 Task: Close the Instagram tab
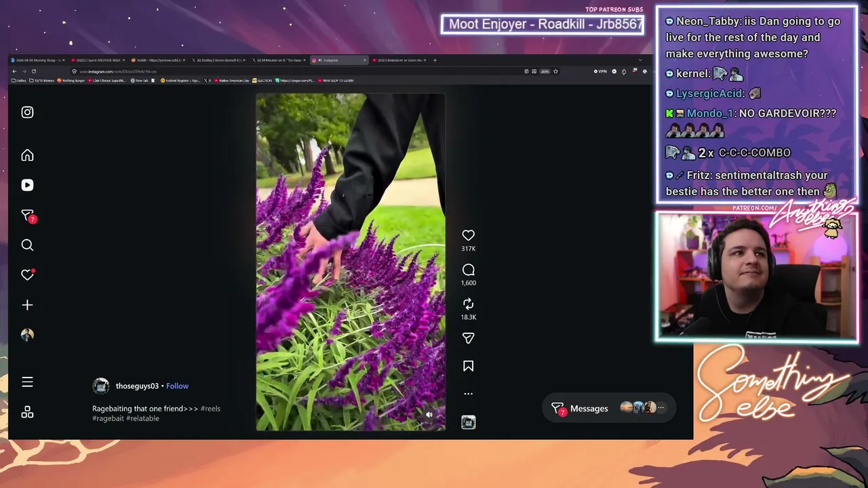point(365,60)
